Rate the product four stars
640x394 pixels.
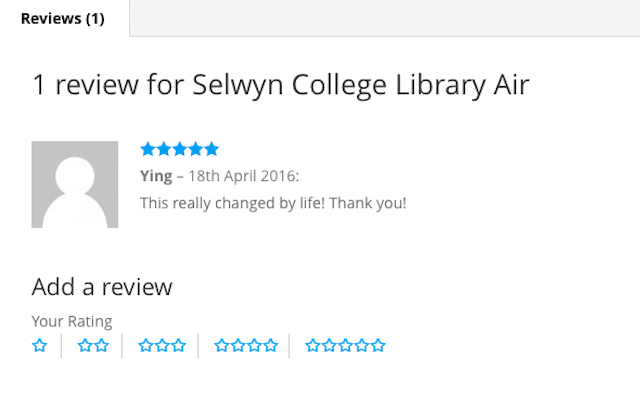pos(246,346)
